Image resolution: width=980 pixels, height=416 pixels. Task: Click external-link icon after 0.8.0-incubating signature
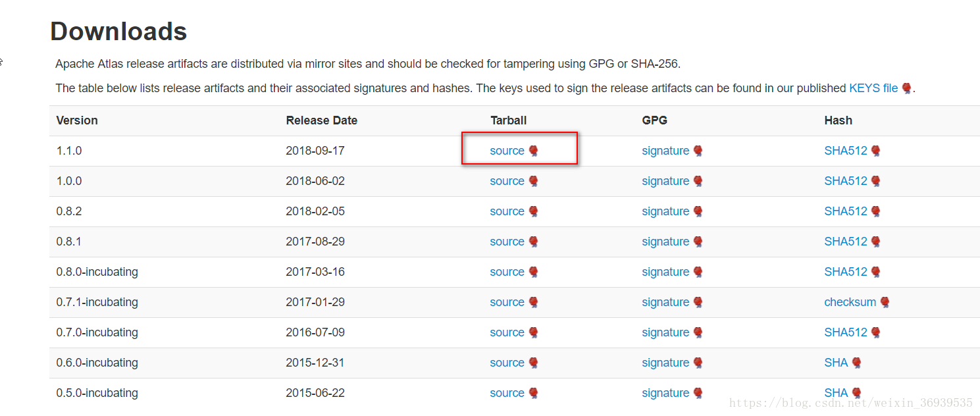[x=698, y=273]
